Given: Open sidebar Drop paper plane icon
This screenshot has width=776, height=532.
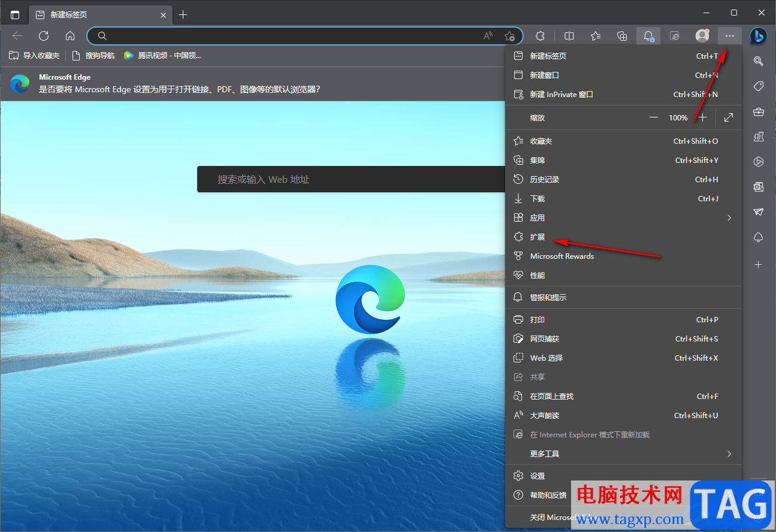Looking at the screenshot, I should pyautogui.click(x=758, y=212).
